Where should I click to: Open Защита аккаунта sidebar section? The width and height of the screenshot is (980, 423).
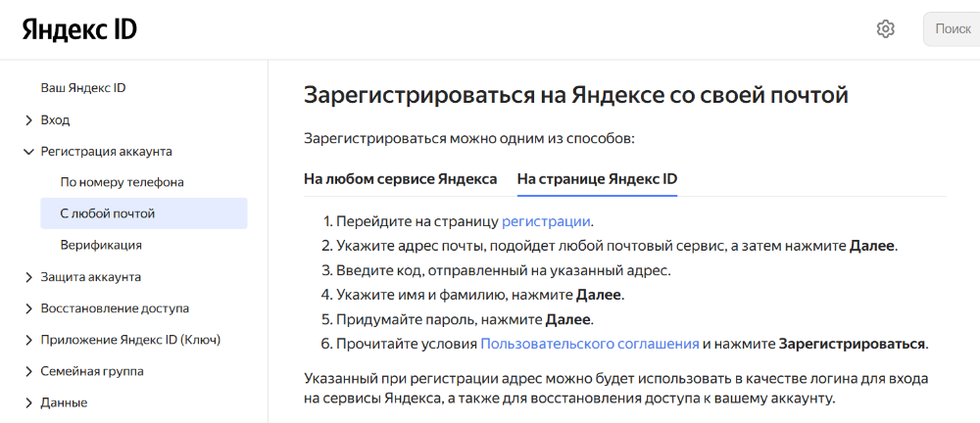point(90,277)
